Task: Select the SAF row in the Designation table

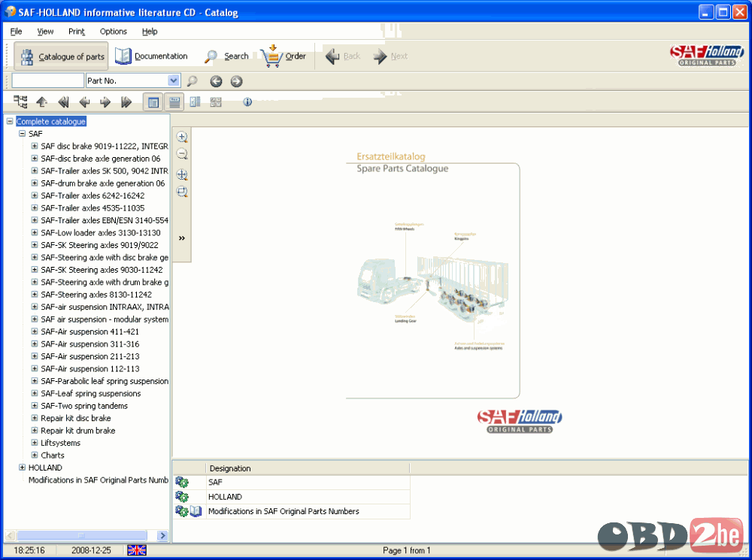Action: [x=291, y=483]
